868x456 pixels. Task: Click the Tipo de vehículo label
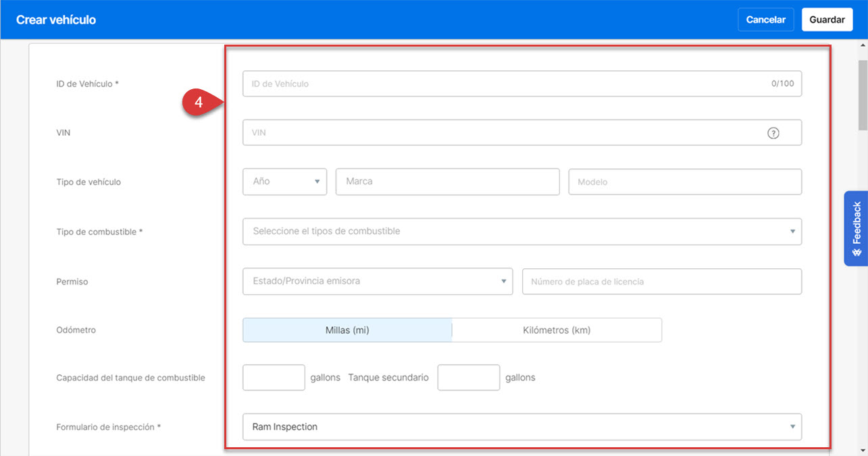[88, 182]
